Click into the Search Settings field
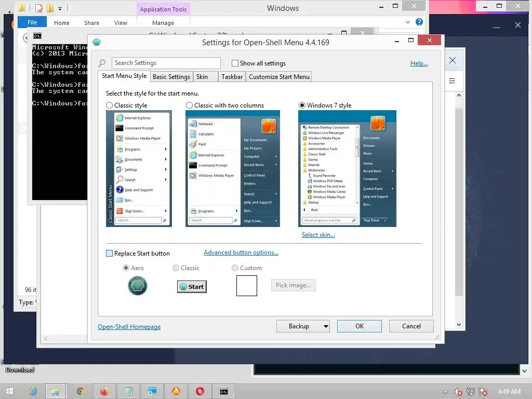 [166, 63]
